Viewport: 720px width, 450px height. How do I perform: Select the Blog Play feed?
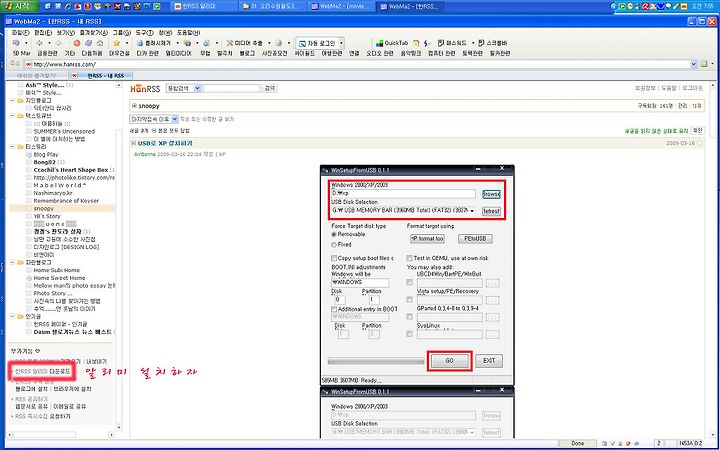(46, 155)
